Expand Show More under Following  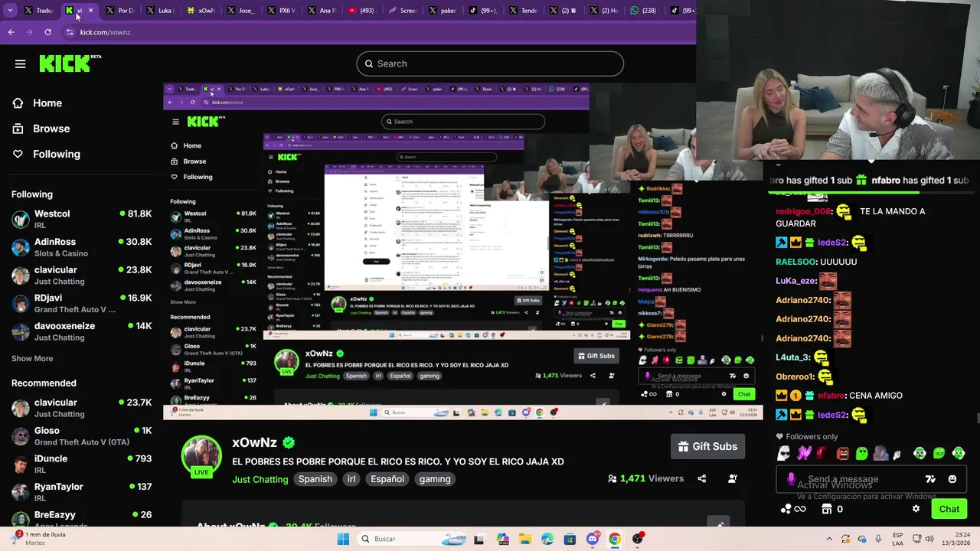(x=32, y=358)
